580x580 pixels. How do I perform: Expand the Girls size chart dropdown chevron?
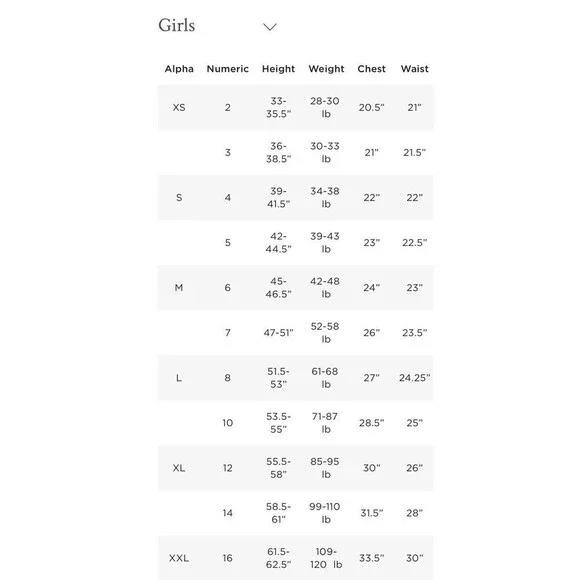(270, 27)
